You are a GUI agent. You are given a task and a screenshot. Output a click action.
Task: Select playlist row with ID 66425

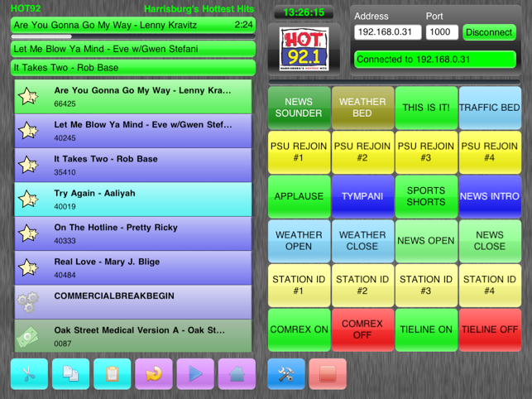(133, 97)
